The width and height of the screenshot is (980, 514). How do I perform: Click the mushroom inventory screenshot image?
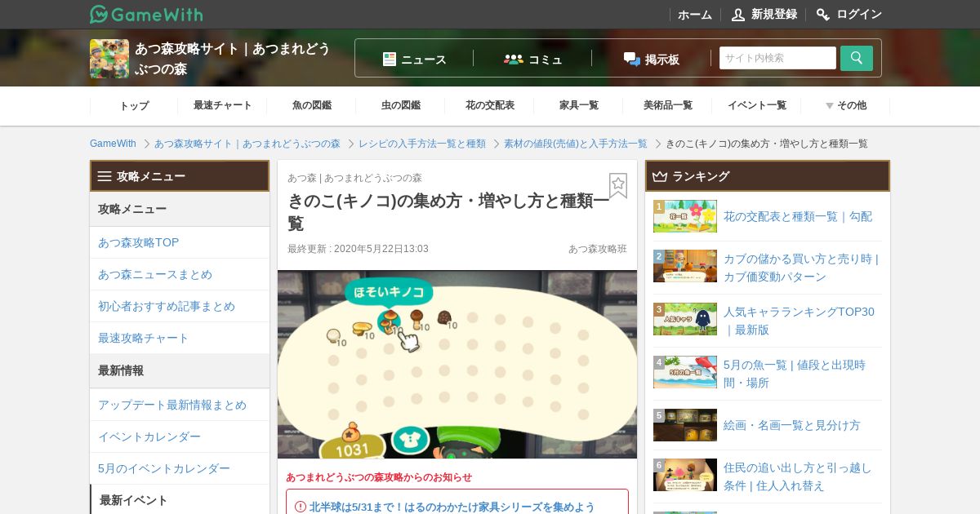pos(457,364)
